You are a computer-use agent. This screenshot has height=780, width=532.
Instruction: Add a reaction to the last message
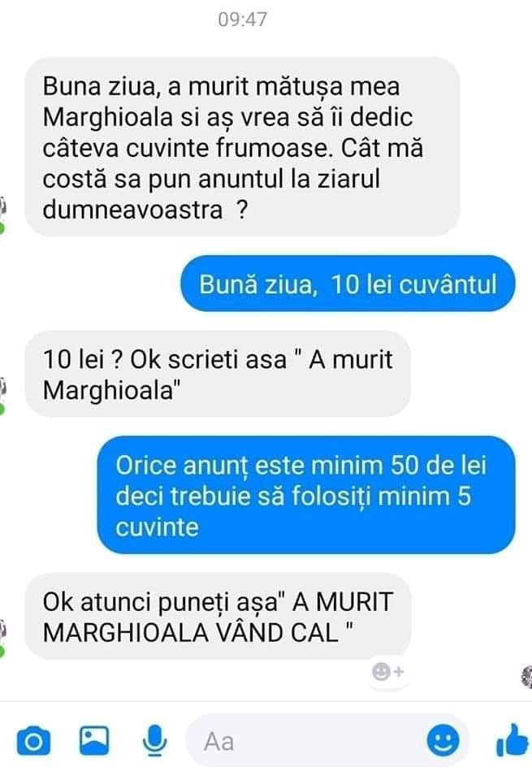(x=388, y=672)
